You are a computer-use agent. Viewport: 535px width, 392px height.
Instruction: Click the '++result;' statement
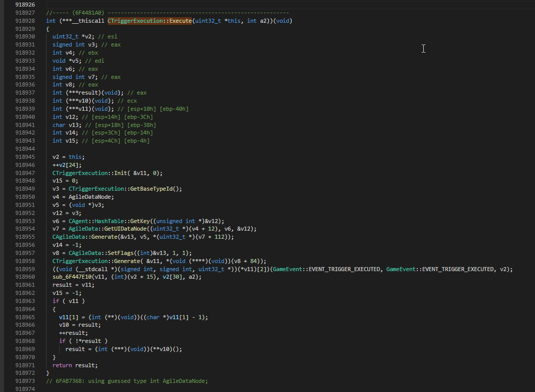pos(73,333)
